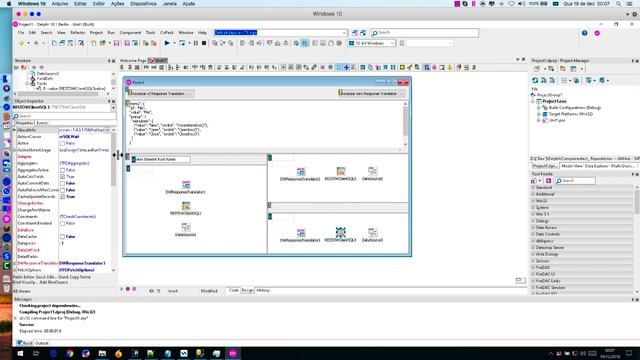Click the Add BindSource link
This screenshot has height=360, width=640.
coord(54,282)
